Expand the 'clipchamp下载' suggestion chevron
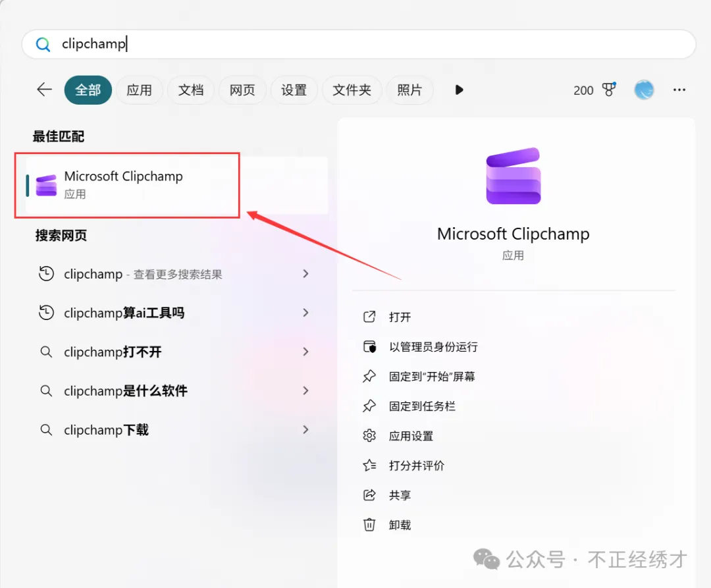The width and height of the screenshot is (711, 588). (x=305, y=429)
